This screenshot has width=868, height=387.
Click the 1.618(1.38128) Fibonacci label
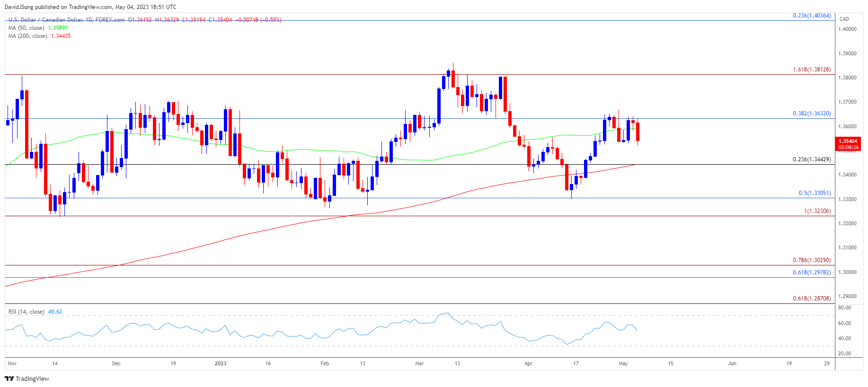tap(812, 70)
